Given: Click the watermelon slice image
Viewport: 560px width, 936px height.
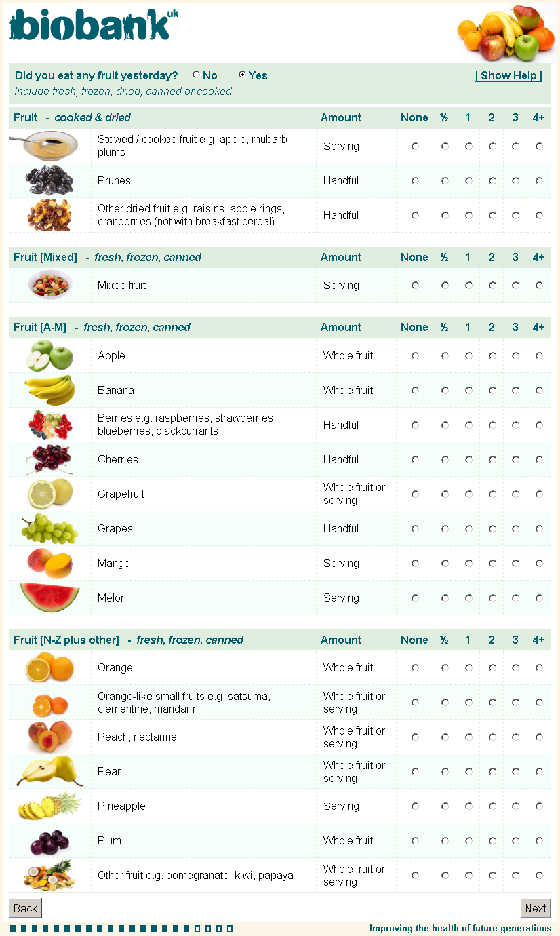Looking at the screenshot, I should coord(49,597).
